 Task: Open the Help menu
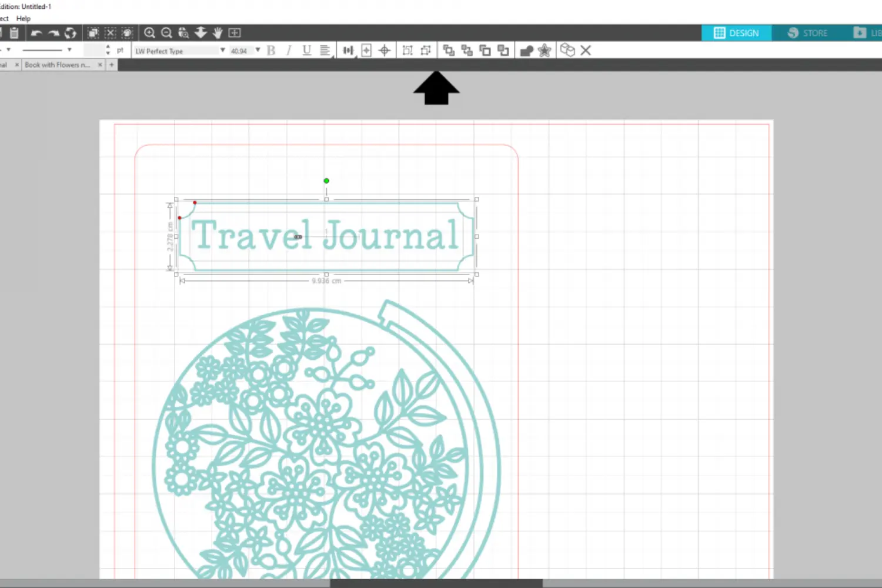pyautogui.click(x=24, y=19)
